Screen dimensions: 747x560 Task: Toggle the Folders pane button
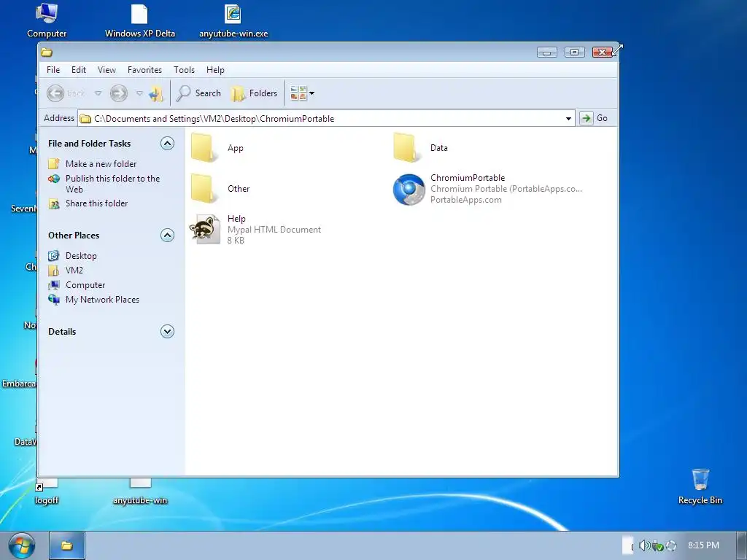pyautogui.click(x=255, y=93)
